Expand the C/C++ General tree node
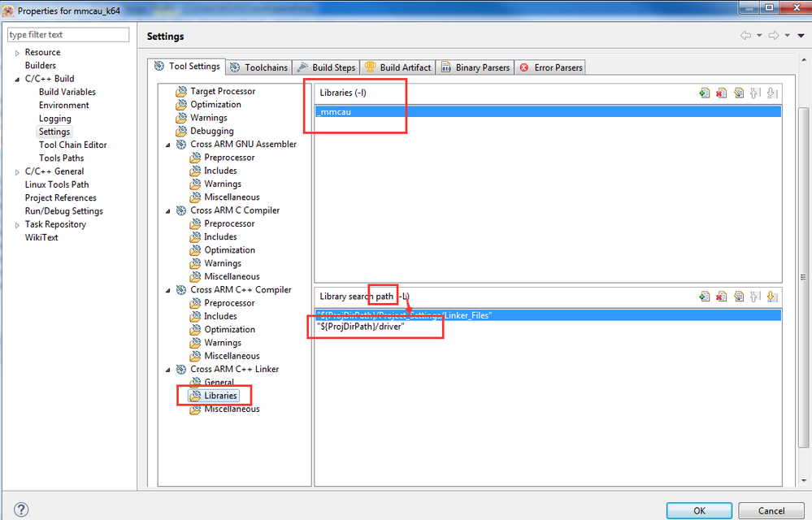 point(17,171)
